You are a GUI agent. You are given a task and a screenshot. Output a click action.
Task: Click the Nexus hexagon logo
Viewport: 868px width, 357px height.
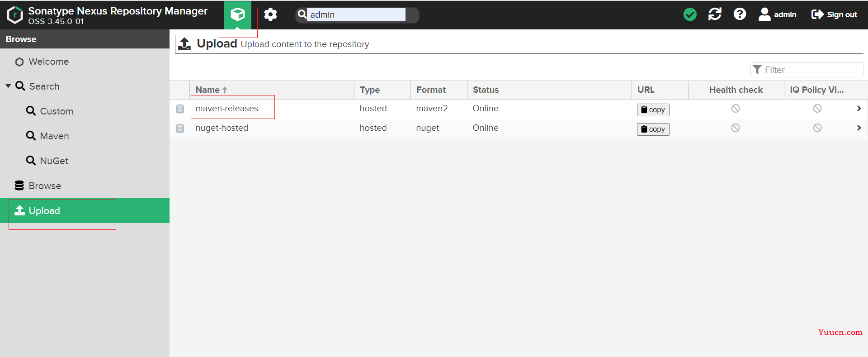point(15,15)
